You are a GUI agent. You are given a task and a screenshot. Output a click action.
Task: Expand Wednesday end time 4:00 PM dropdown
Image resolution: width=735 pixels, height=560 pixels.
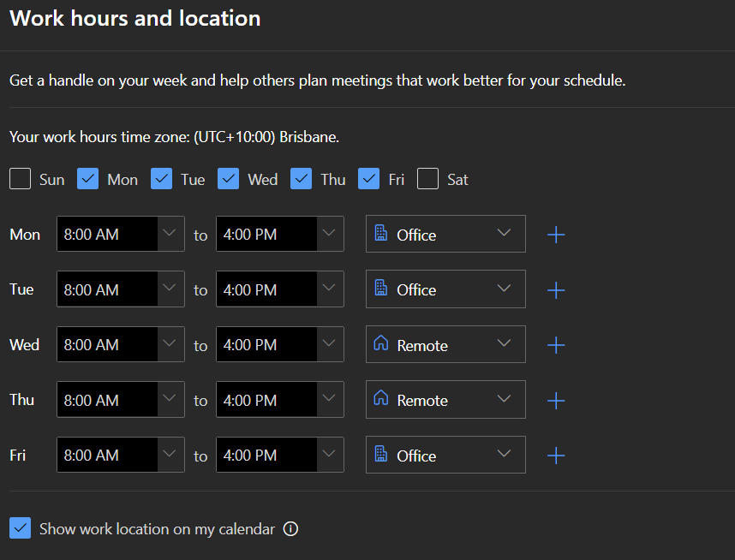[280, 344]
